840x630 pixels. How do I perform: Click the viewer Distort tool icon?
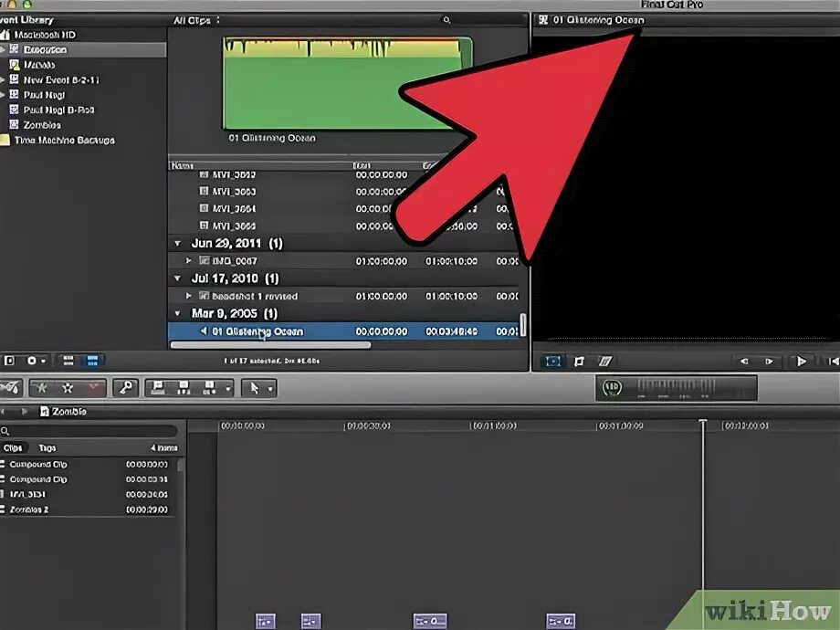(604, 361)
